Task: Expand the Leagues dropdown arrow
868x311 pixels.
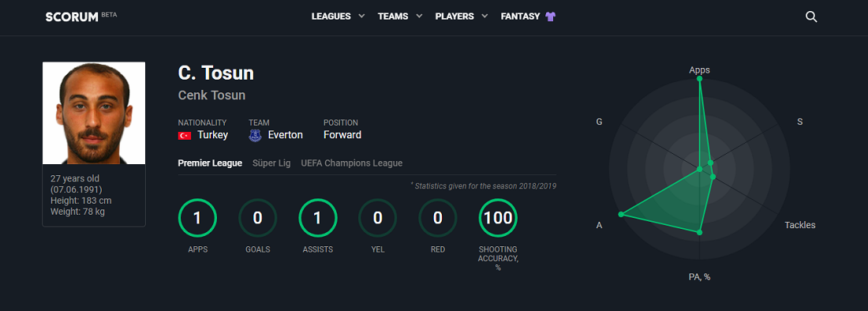Action: 361,17
